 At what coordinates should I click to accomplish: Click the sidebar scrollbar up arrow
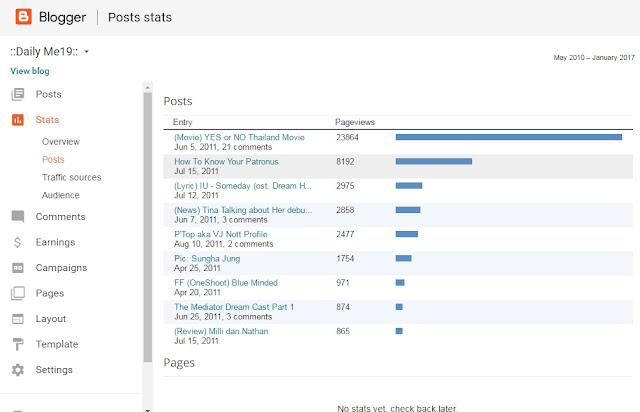point(147,87)
